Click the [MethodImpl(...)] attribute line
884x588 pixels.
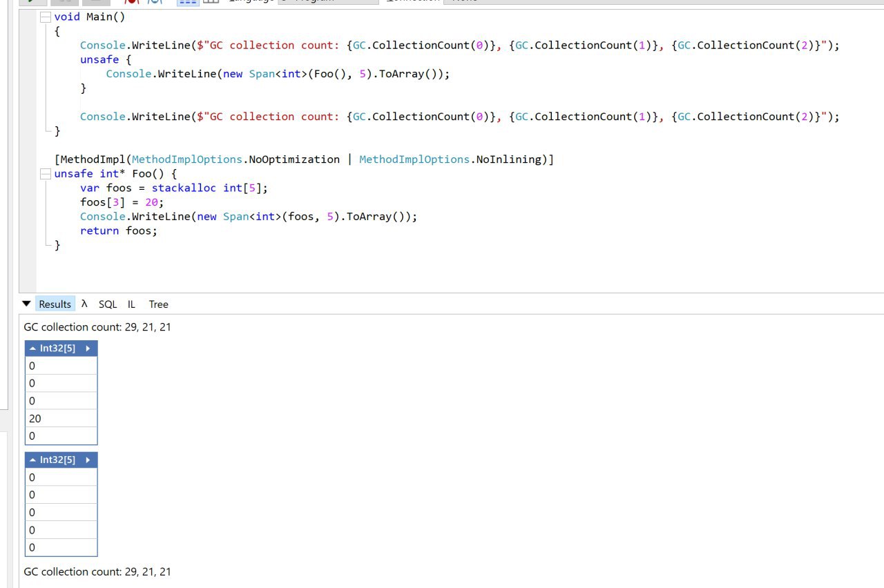coord(305,159)
